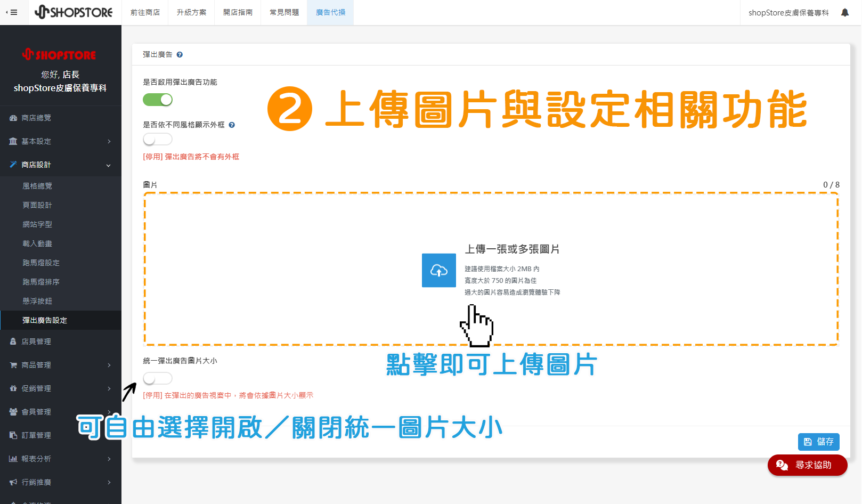Click the 基本設定 bank icon
The width and height of the screenshot is (862, 504).
pyautogui.click(x=13, y=141)
